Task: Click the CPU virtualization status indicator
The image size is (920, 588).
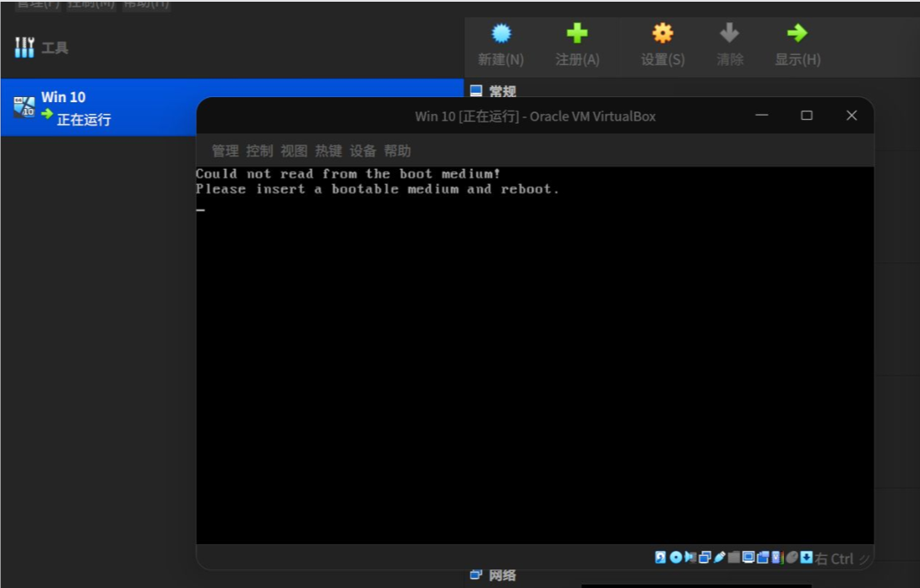Action: (x=777, y=557)
